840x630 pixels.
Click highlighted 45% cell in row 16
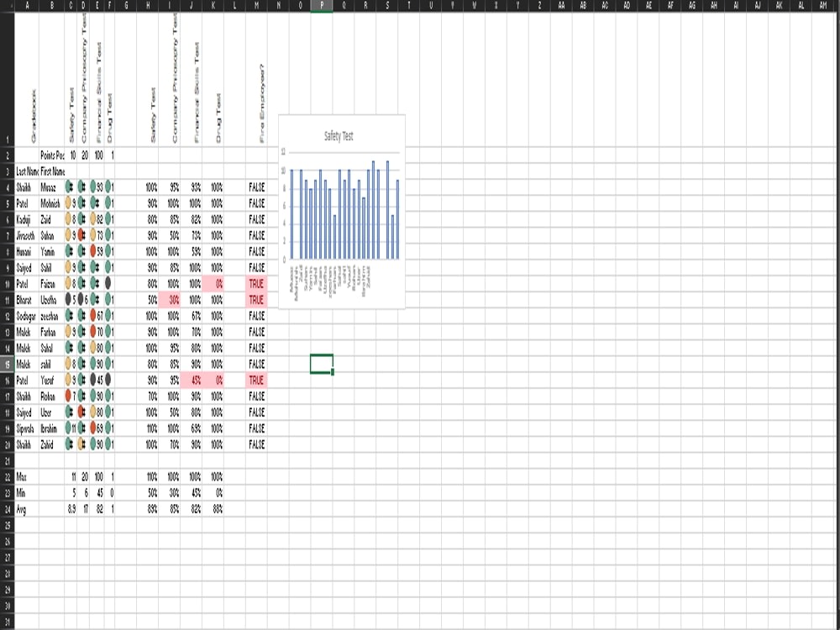pyautogui.click(x=192, y=380)
